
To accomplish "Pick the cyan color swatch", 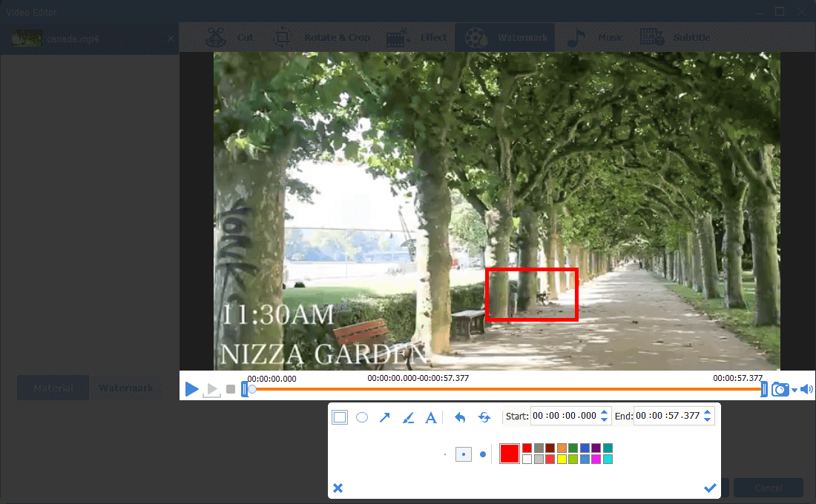I will (608, 460).
